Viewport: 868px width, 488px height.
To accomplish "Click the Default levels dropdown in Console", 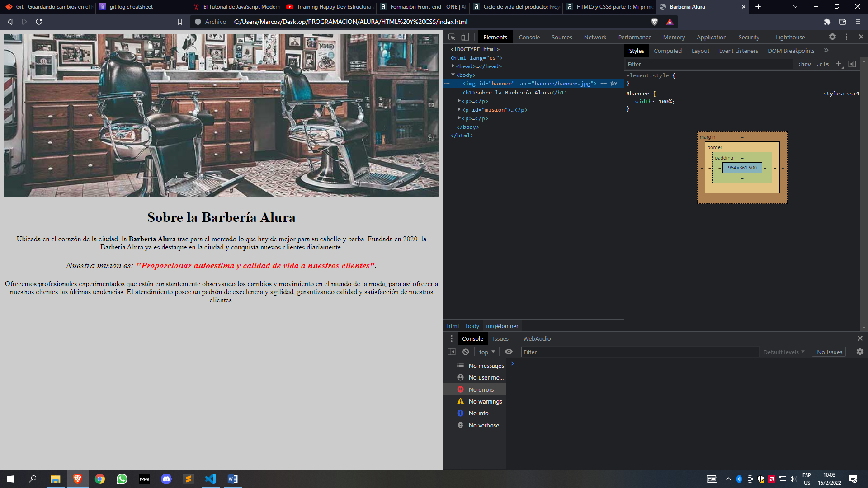I will (x=783, y=352).
